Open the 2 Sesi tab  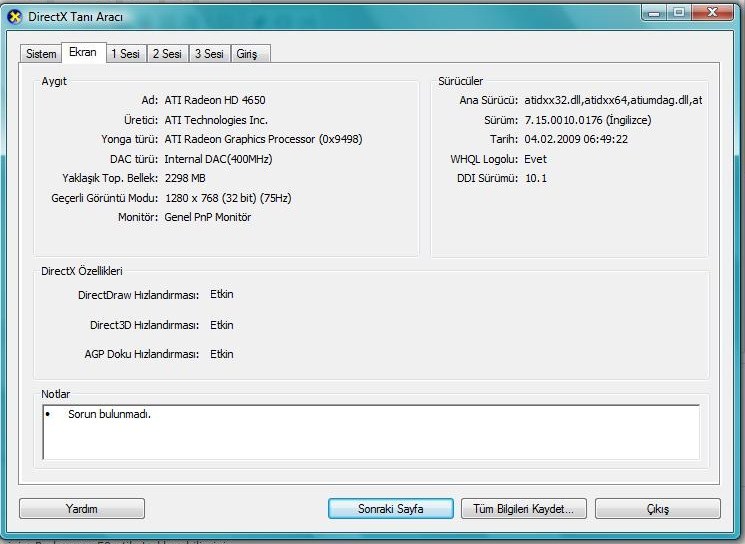(x=168, y=54)
